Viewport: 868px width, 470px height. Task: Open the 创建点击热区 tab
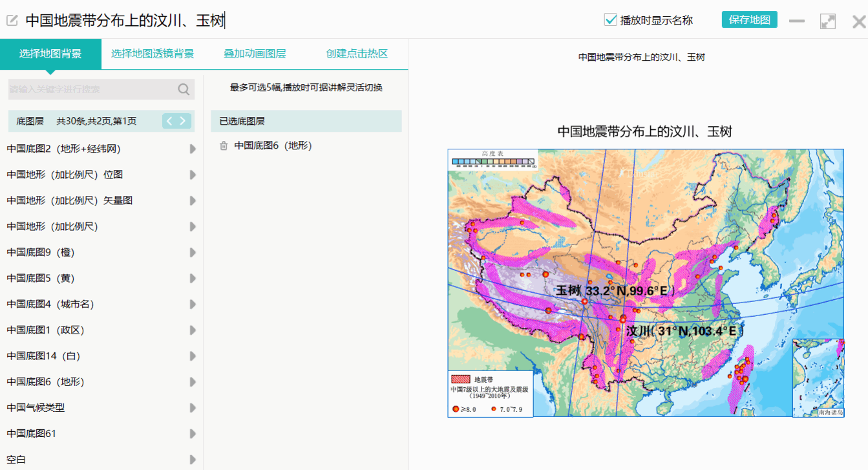tap(357, 54)
